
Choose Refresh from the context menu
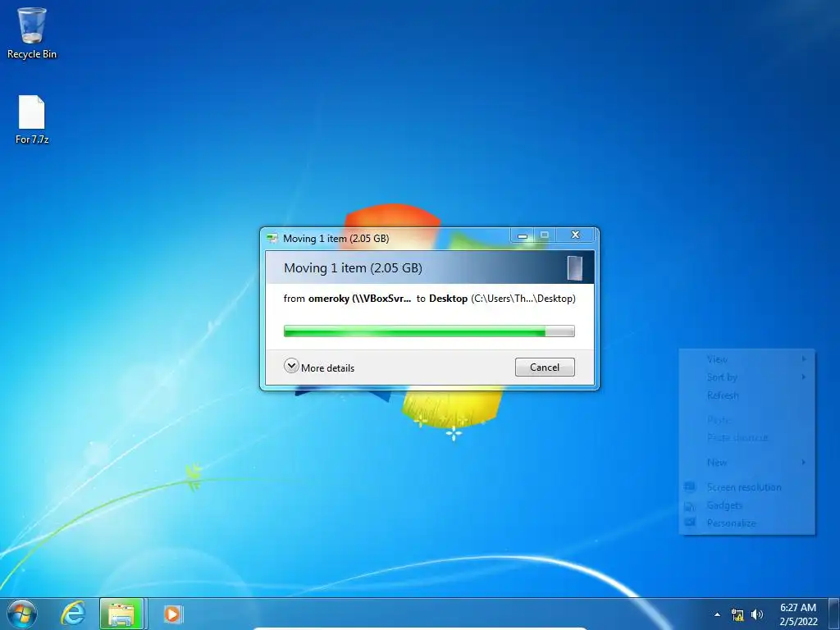pyautogui.click(x=746, y=395)
